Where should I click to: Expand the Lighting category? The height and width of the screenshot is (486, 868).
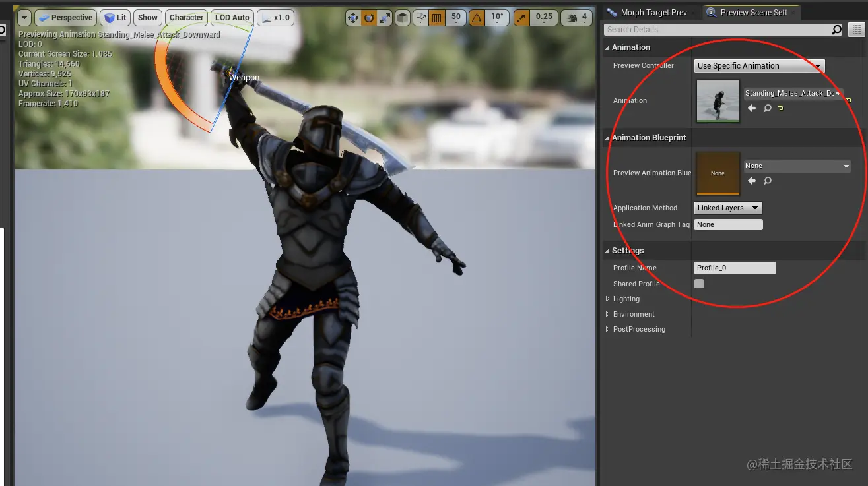pyautogui.click(x=608, y=299)
